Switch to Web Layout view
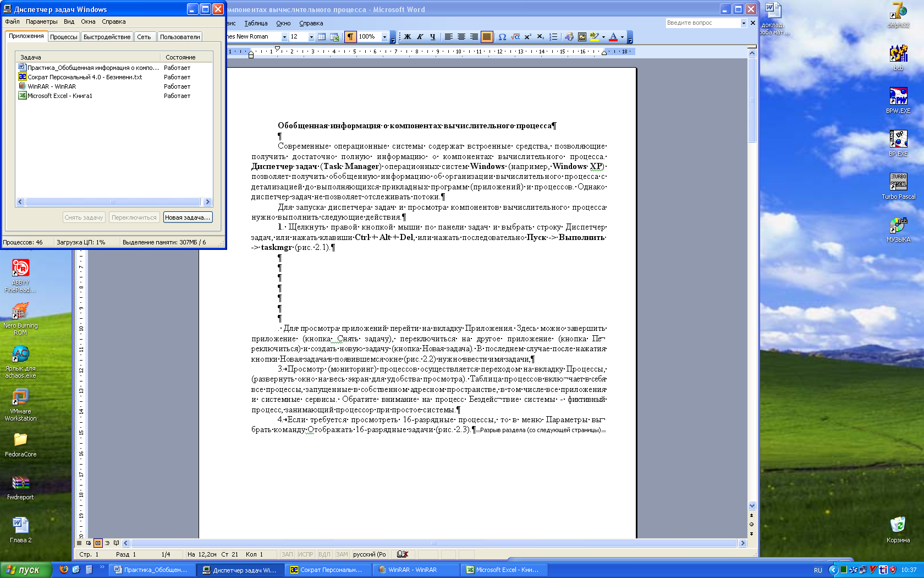 coord(89,543)
